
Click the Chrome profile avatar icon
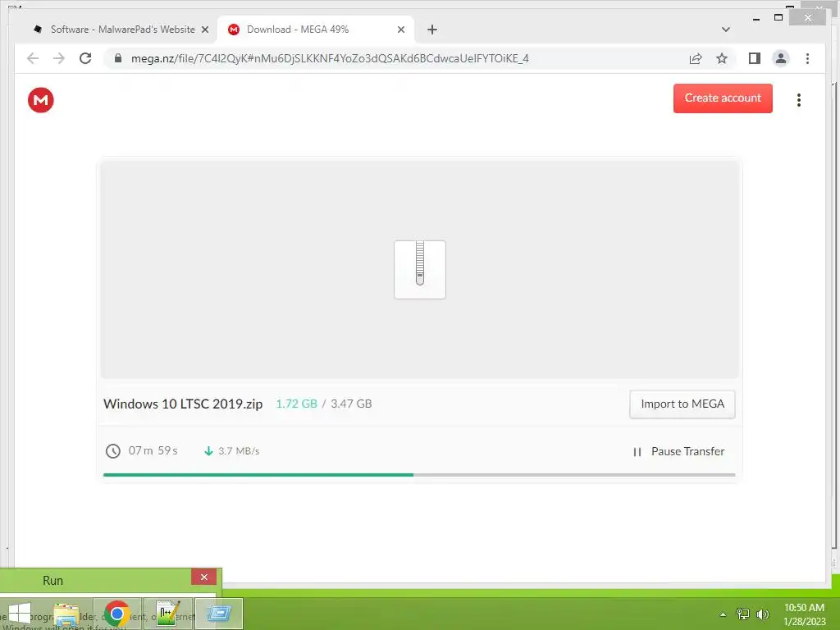point(781,58)
